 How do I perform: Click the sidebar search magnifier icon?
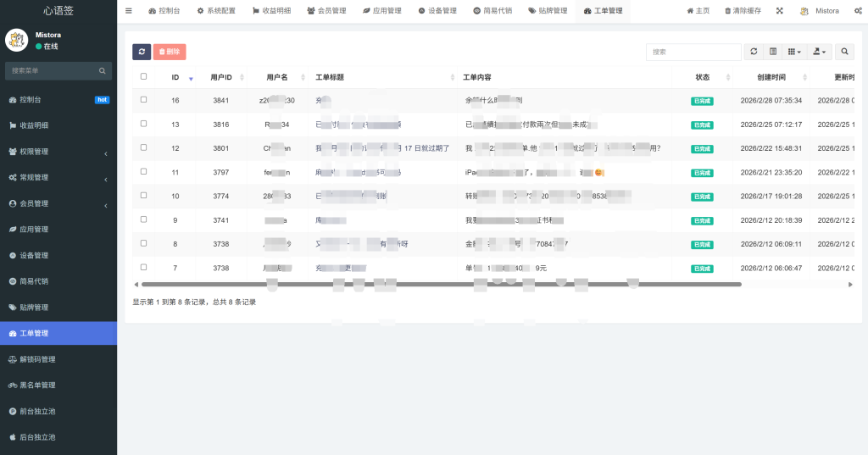pyautogui.click(x=103, y=71)
